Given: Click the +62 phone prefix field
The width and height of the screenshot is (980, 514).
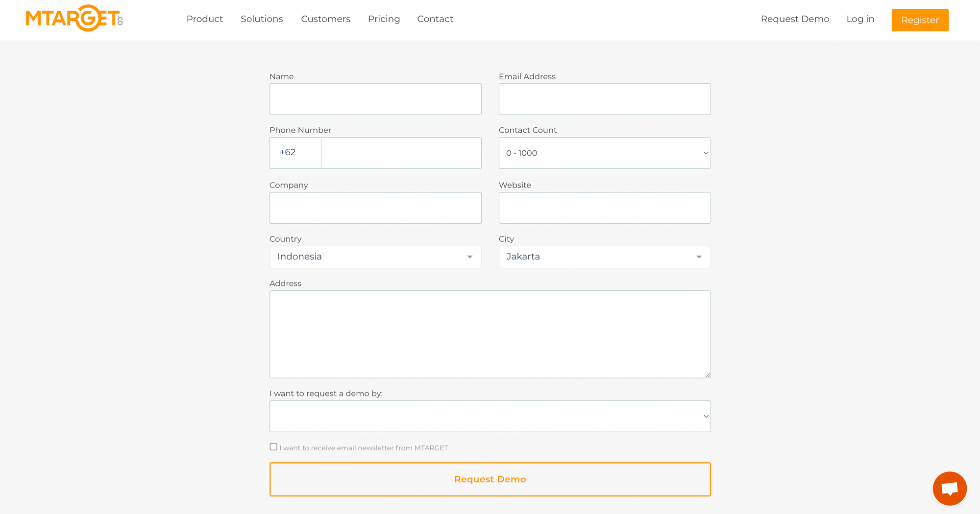Looking at the screenshot, I should click(x=295, y=153).
